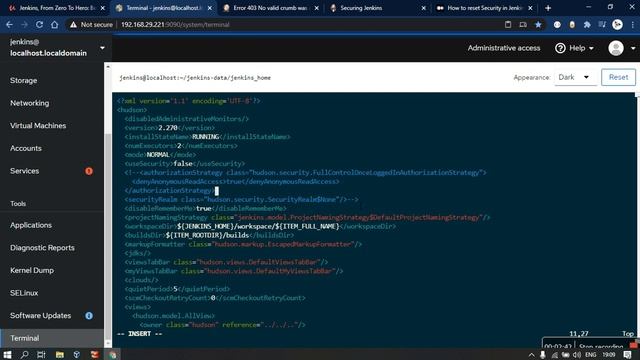Open the media control music-note icon
640x360 pixels.
pos(602,24)
